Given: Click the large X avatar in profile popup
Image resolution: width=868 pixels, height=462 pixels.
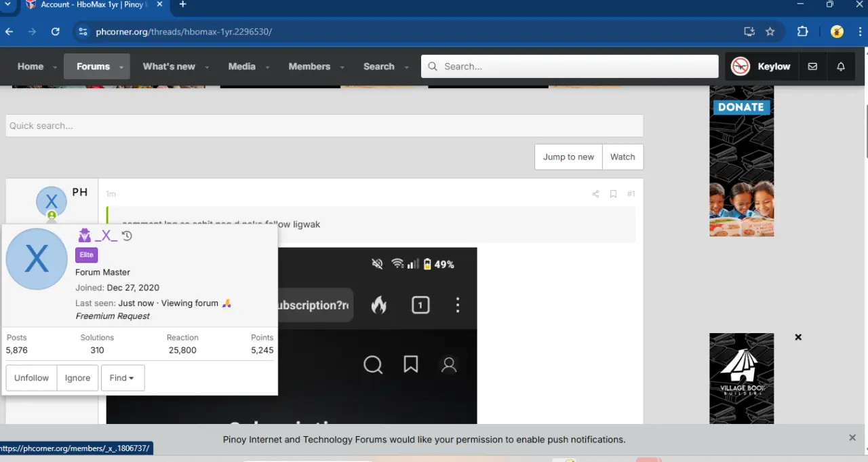Looking at the screenshot, I should tap(37, 259).
